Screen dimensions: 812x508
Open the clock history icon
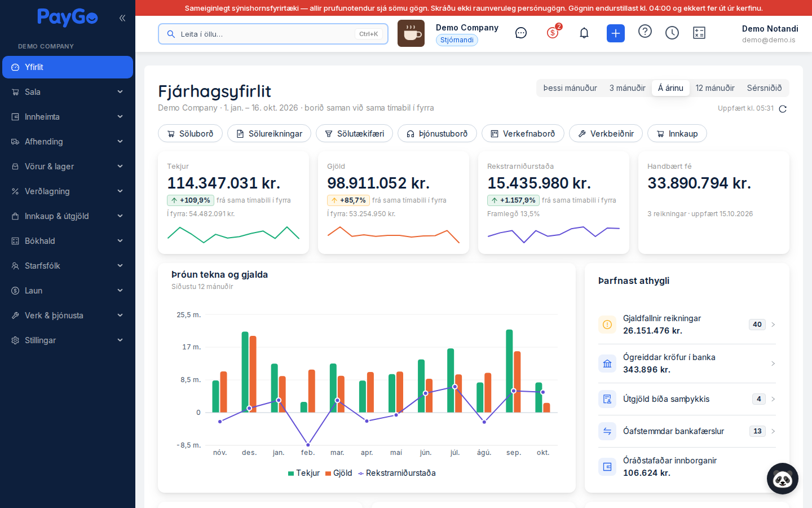coord(672,33)
